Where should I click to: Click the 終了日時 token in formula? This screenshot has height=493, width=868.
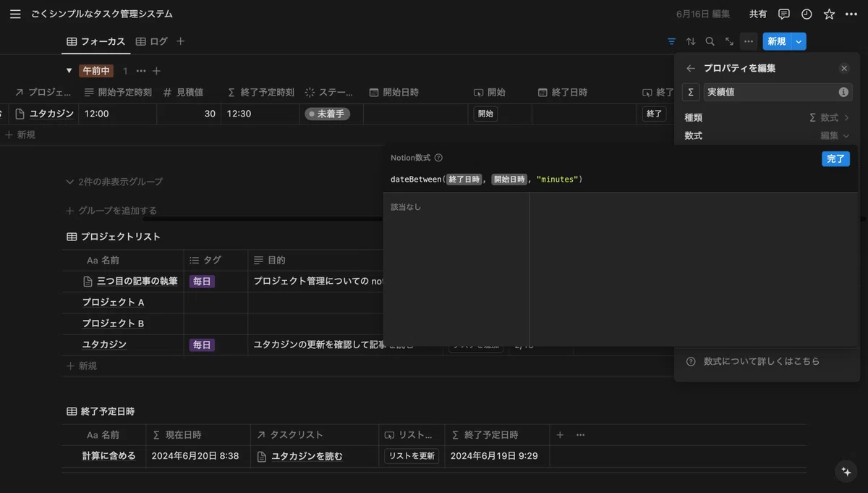coord(464,179)
